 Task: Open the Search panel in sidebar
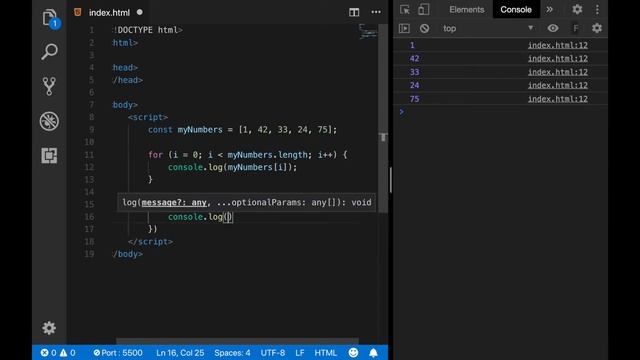(x=49, y=52)
